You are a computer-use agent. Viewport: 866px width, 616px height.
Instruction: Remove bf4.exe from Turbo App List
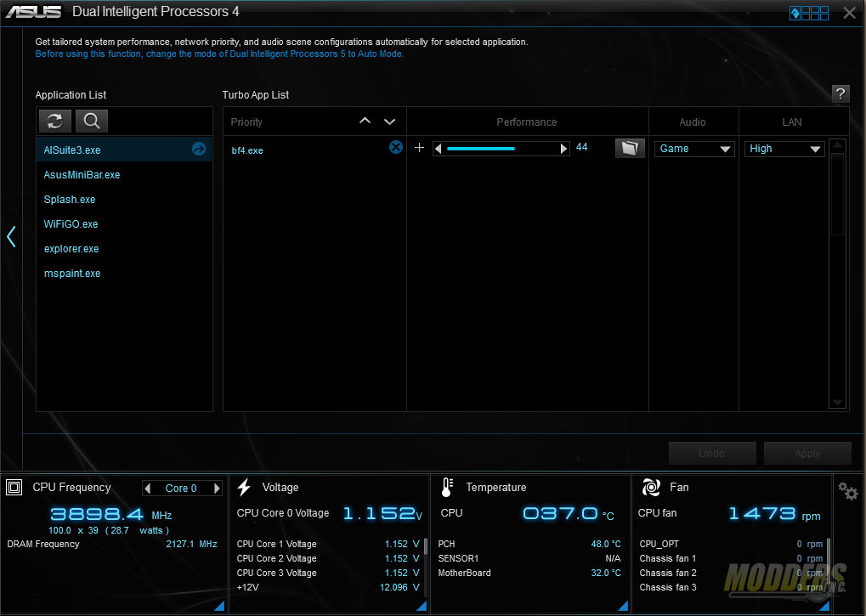point(396,148)
